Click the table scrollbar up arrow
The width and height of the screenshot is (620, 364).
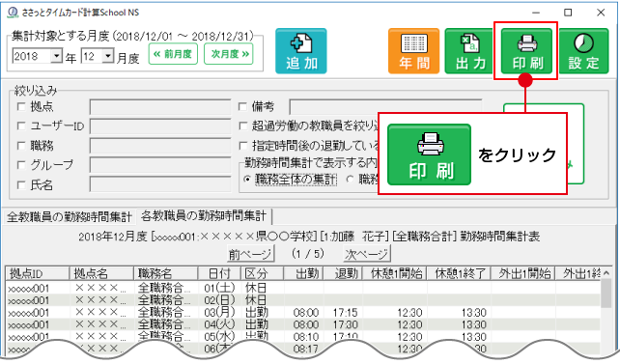[606, 273]
